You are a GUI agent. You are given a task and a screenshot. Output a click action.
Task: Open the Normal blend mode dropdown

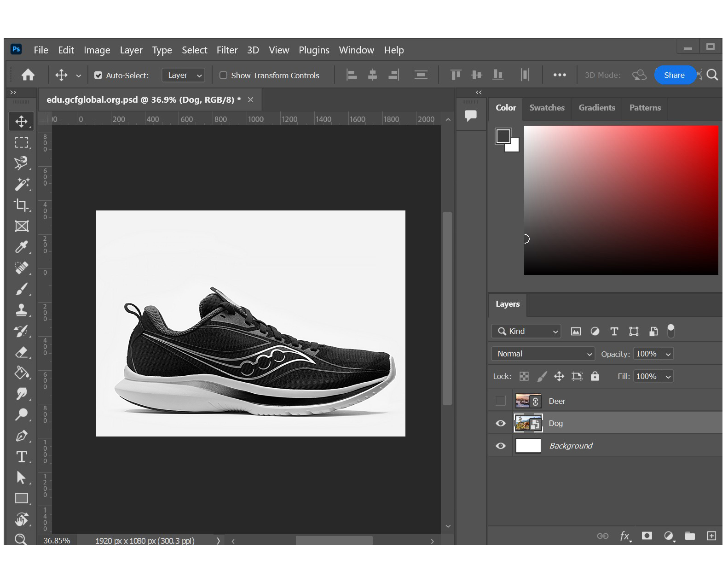click(x=543, y=354)
